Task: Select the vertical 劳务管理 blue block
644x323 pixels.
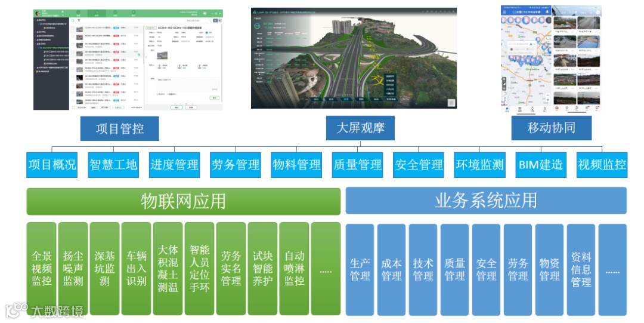Action: [518, 270]
